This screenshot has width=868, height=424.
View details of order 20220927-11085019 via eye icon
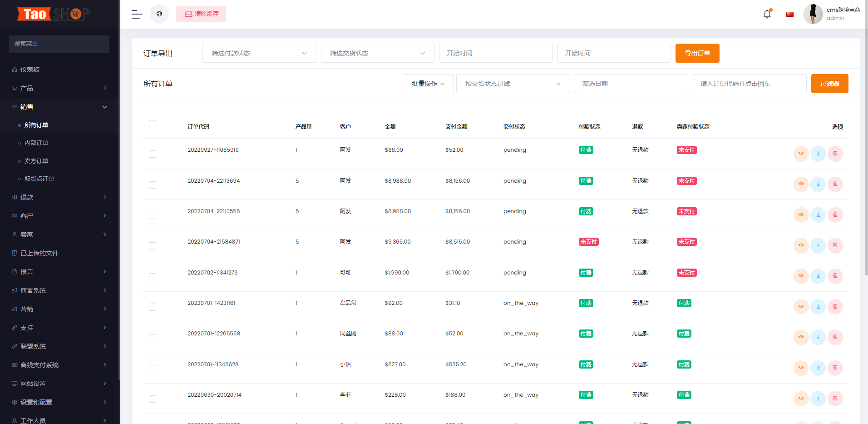tap(800, 154)
